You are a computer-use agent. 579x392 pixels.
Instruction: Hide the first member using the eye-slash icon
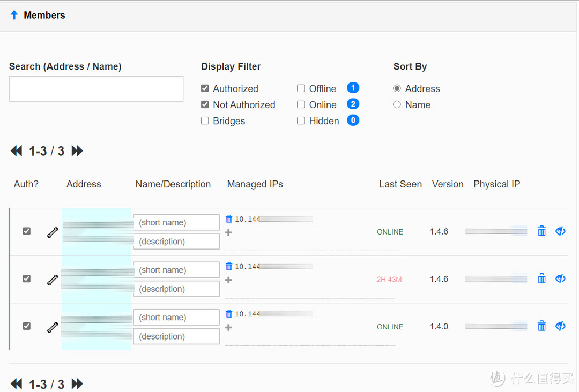coord(560,231)
